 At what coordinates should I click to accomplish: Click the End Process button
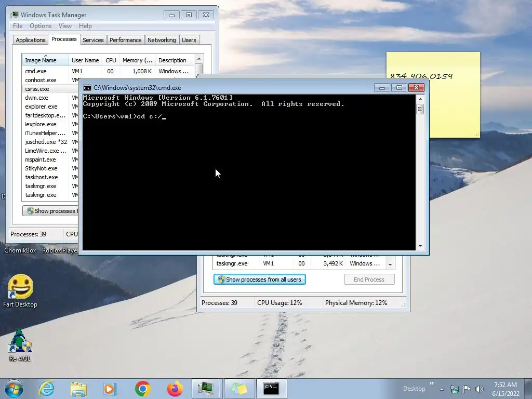click(369, 280)
